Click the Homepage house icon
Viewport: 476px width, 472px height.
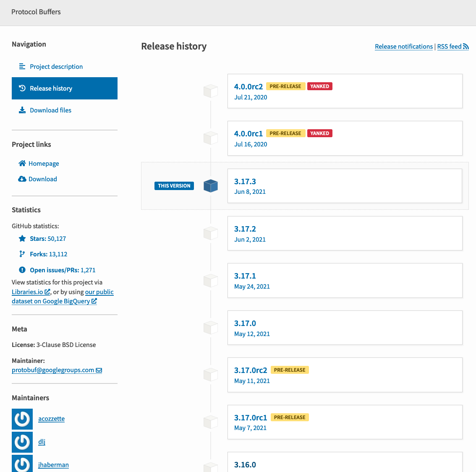pos(22,163)
